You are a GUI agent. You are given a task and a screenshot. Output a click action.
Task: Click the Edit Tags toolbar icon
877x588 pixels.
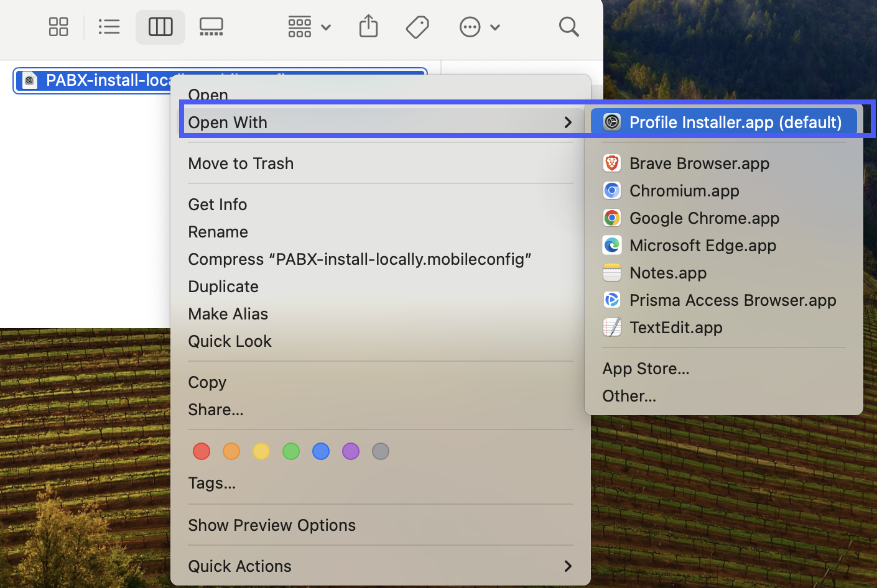click(417, 27)
